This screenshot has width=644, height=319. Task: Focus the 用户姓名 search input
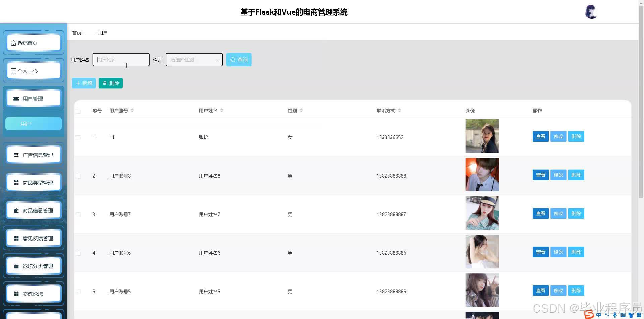(121, 60)
